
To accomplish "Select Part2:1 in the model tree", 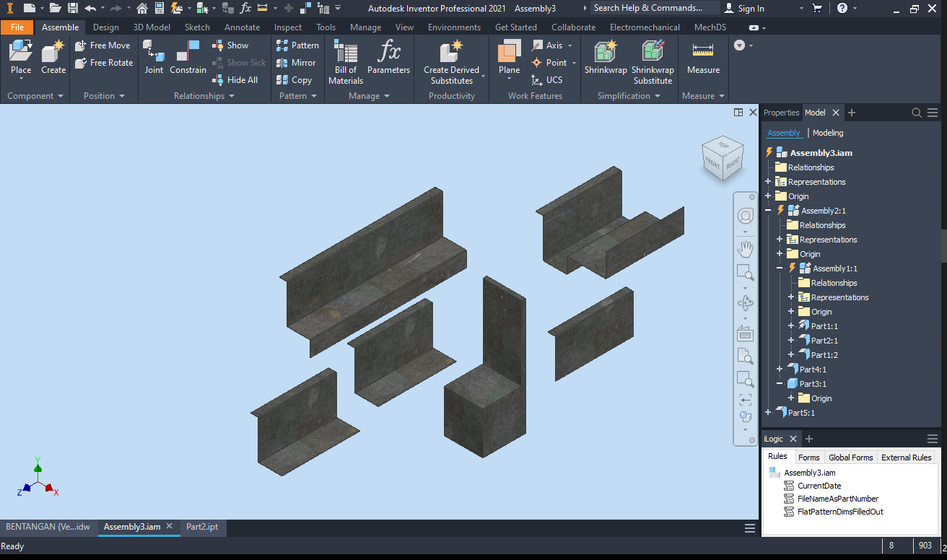I will [x=824, y=341].
